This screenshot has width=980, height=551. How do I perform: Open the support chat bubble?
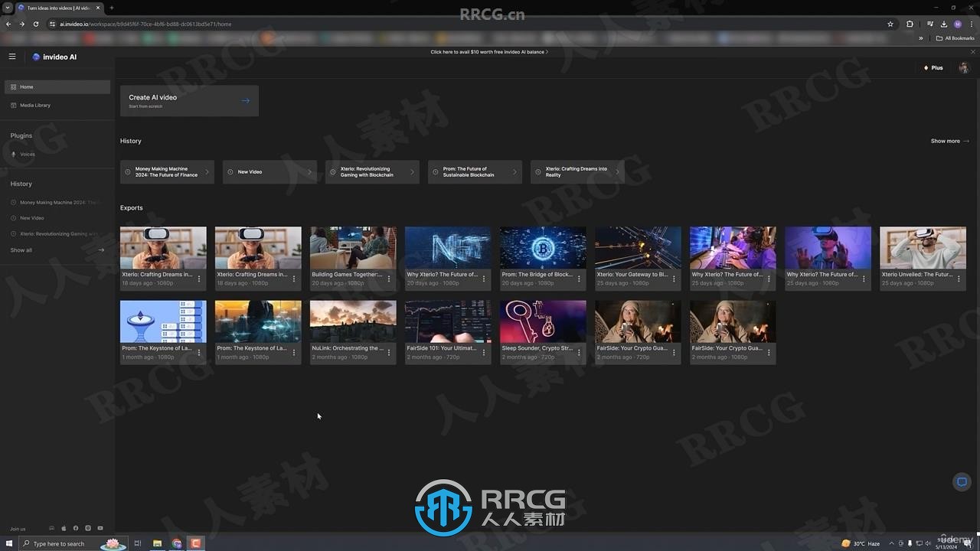click(x=962, y=482)
